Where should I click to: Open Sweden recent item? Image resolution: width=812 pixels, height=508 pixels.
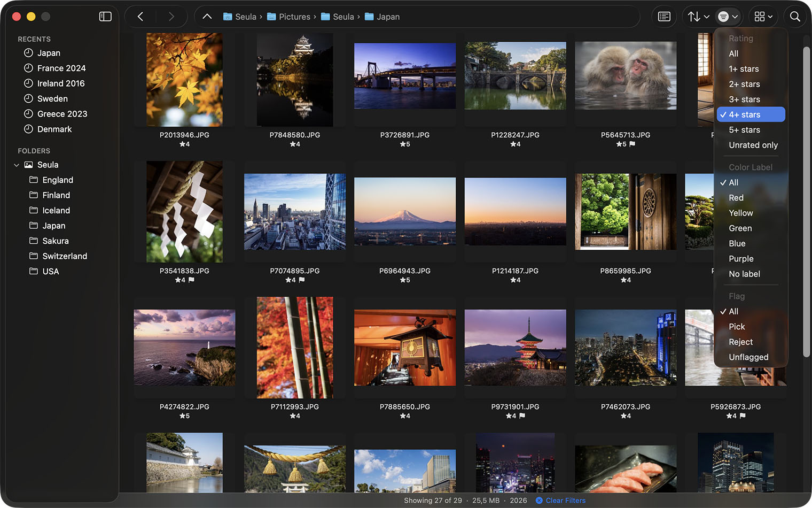point(52,98)
